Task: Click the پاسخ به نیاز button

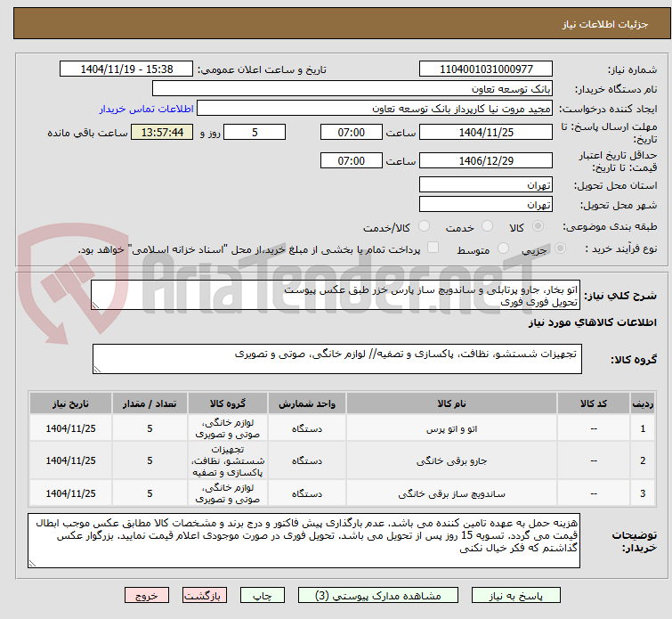Action: pos(516,596)
